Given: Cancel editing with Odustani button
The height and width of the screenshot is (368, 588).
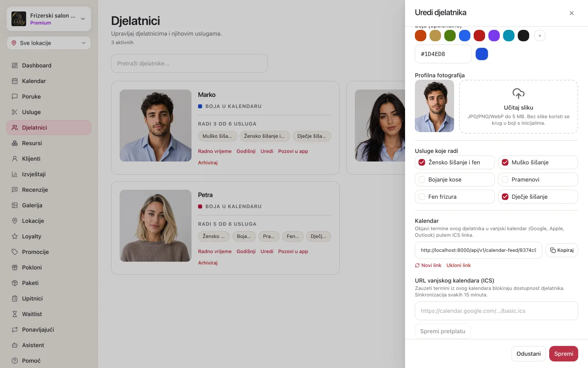Looking at the screenshot, I should pos(528,354).
